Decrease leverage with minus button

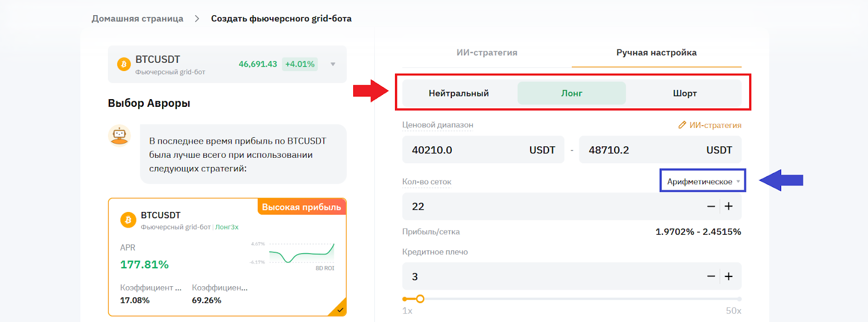click(711, 276)
